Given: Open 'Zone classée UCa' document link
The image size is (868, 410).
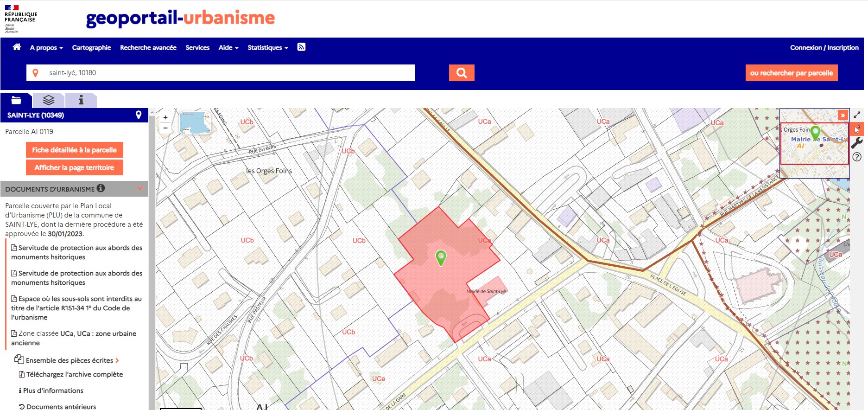Looking at the screenshot, I should point(74,338).
